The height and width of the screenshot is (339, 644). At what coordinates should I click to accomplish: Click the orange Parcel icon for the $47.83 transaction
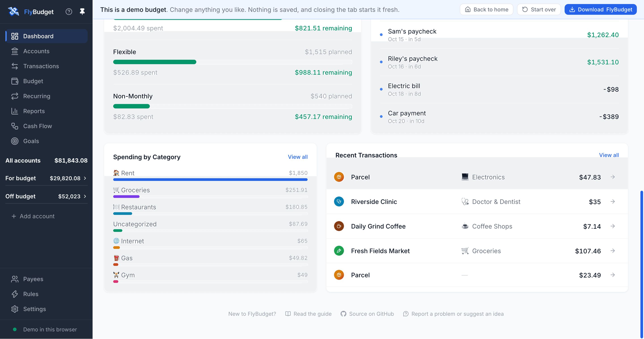click(339, 177)
